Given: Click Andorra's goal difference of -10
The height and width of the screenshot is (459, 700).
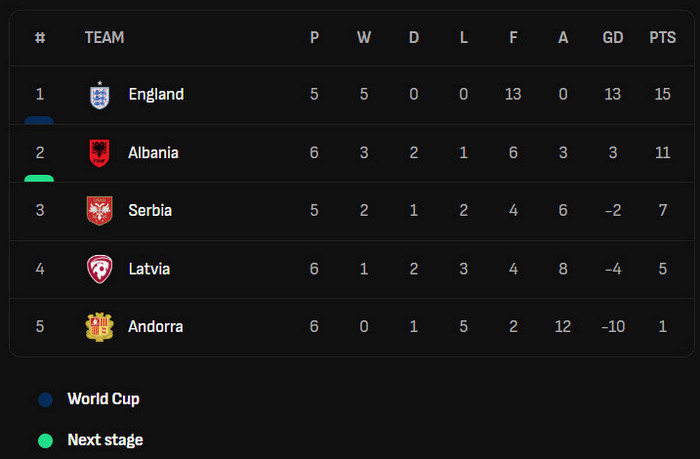Looking at the screenshot, I should pos(613,327).
